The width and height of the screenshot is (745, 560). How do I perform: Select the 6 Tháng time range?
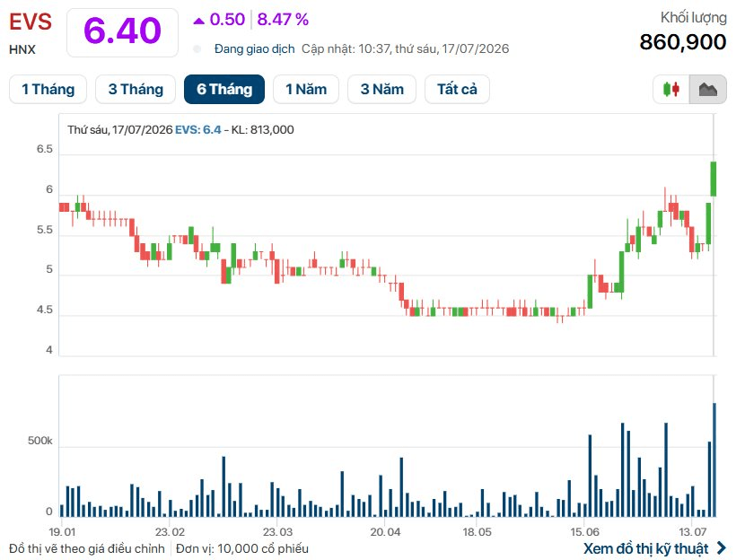[224, 90]
